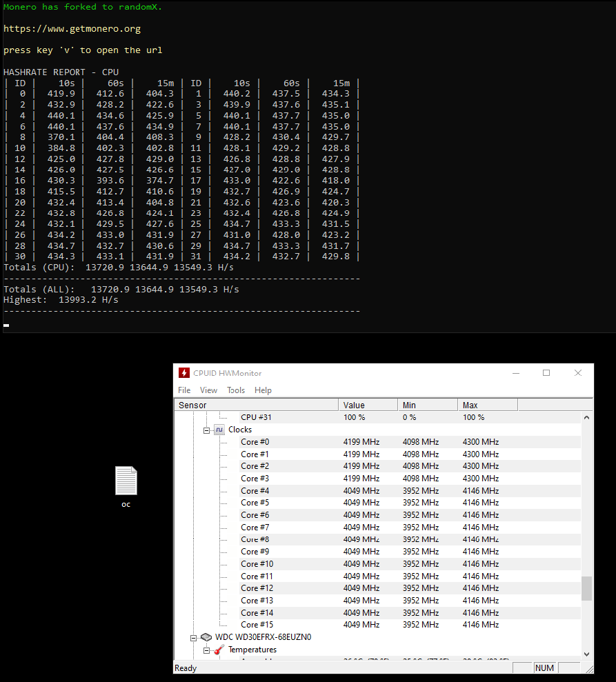Click the Clocks waveform icon

pyautogui.click(x=219, y=429)
